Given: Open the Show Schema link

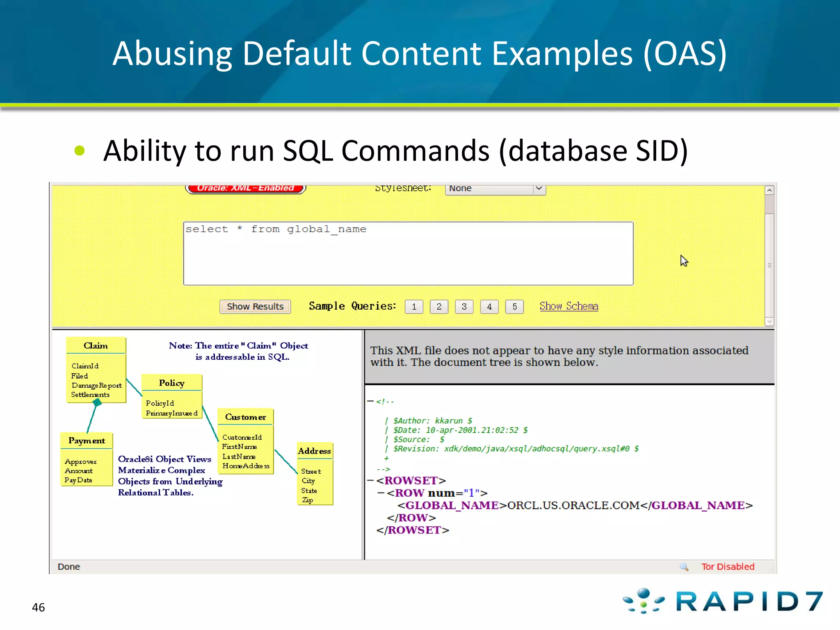Looking at the screenshot, I should 569,306.
